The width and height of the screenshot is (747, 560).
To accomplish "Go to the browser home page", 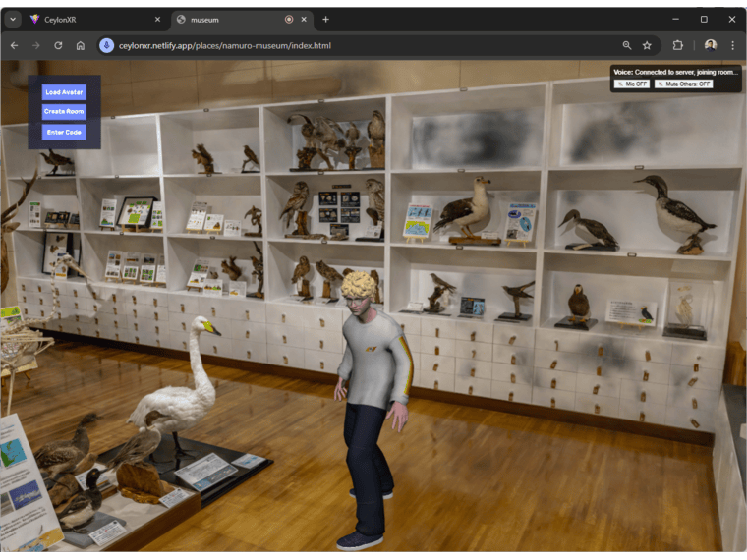I will tap(81, 45).
